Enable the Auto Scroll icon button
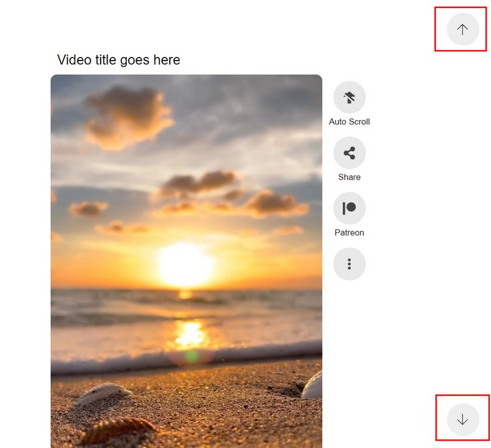The width and height of the screenshot is (491, 448). coord(349,97)
